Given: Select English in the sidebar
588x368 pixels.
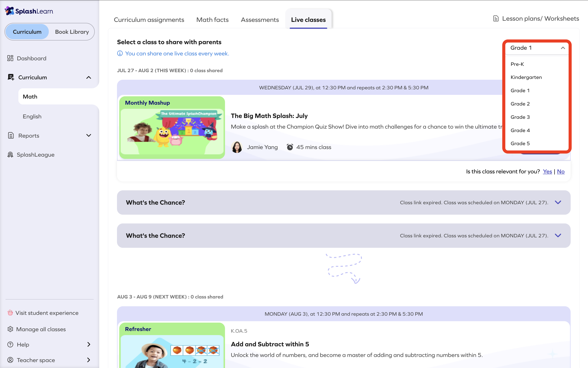Looking at the screenshot, I should click(32, 116).
